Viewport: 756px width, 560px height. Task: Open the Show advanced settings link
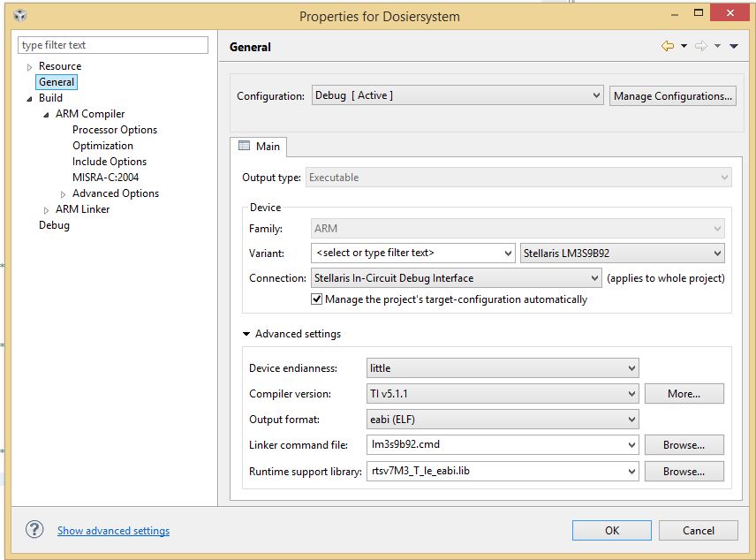[113, 531]
